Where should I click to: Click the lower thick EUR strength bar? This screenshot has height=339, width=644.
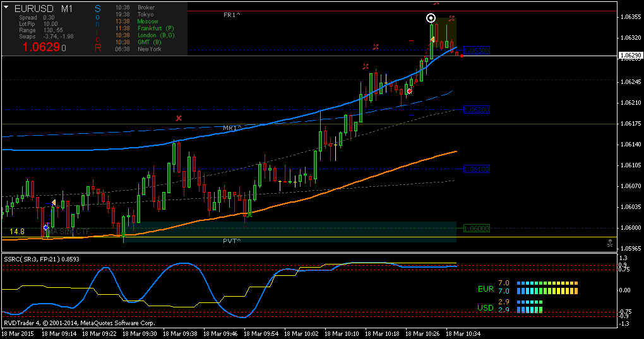coord(547,291)
